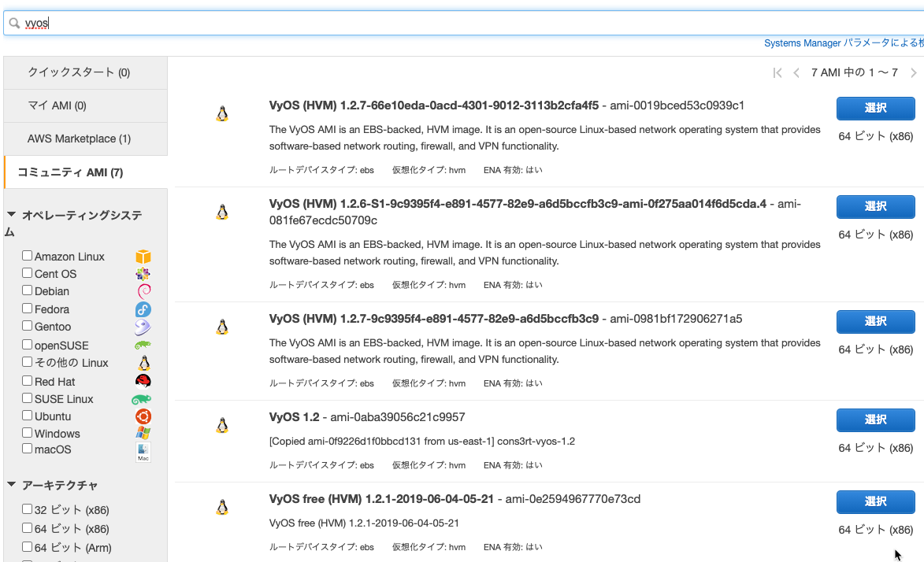Collapse the オペレーティングシステム filter section
This screenshot has height=562, width=924.
11,214
